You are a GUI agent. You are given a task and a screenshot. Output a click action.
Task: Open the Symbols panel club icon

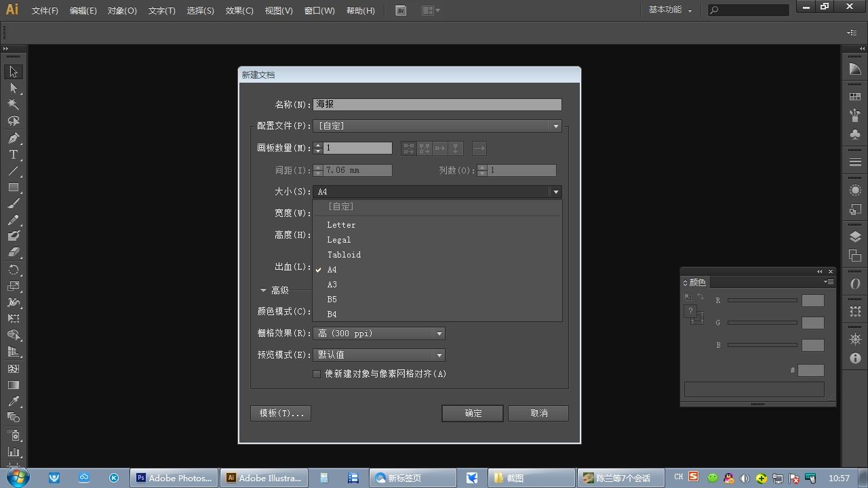855,134
